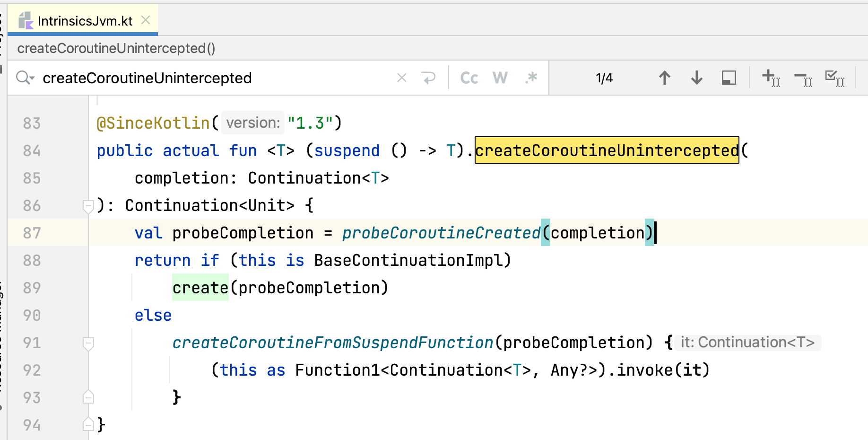Click the new line search icon
Screen dimensions: 868x440
[428, 78]
